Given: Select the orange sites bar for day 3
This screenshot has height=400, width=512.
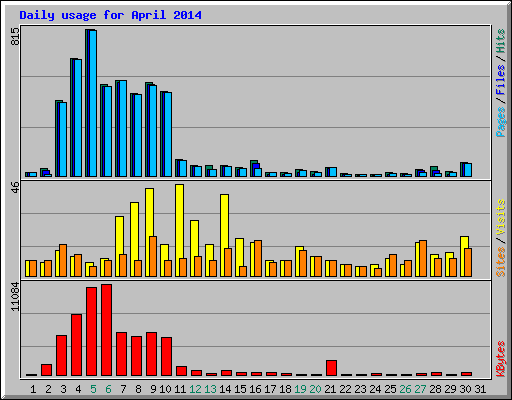Looking at the screenshot, I should click(x=63, y=260).
